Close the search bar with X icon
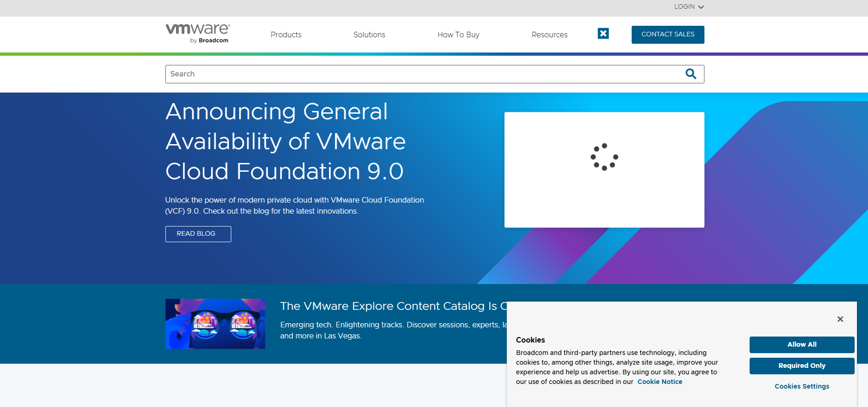868x407 pixels. click(x=603, y=33)
